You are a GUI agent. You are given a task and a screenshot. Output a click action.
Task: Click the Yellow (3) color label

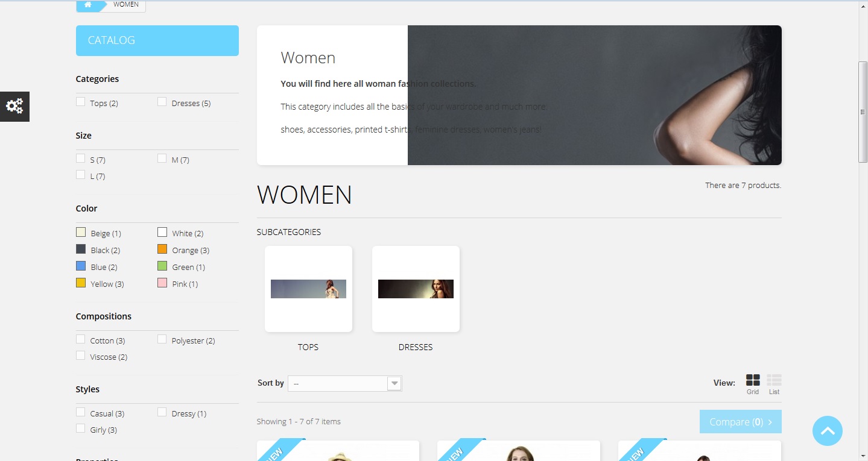pyautogui.click(x=107, y=284)
